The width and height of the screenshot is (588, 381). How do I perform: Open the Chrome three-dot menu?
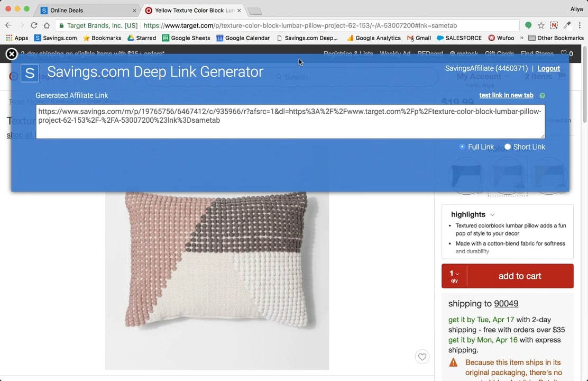[580, 25]
